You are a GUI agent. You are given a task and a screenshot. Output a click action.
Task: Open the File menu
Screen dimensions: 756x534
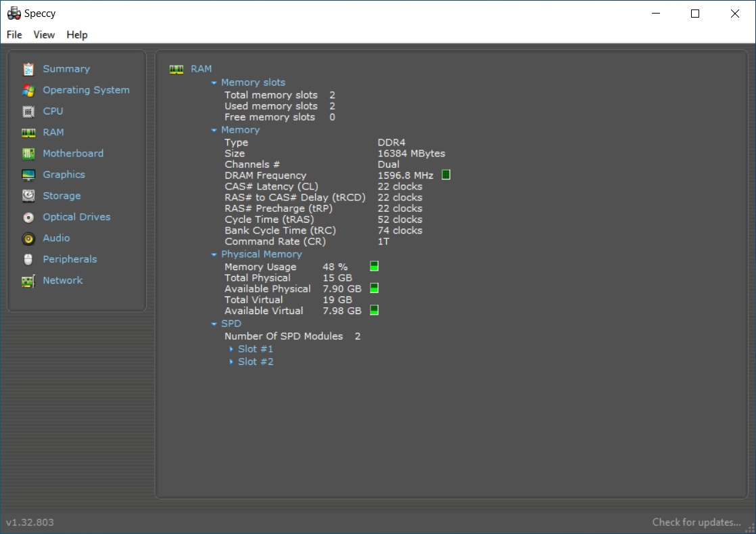point(14,35)
